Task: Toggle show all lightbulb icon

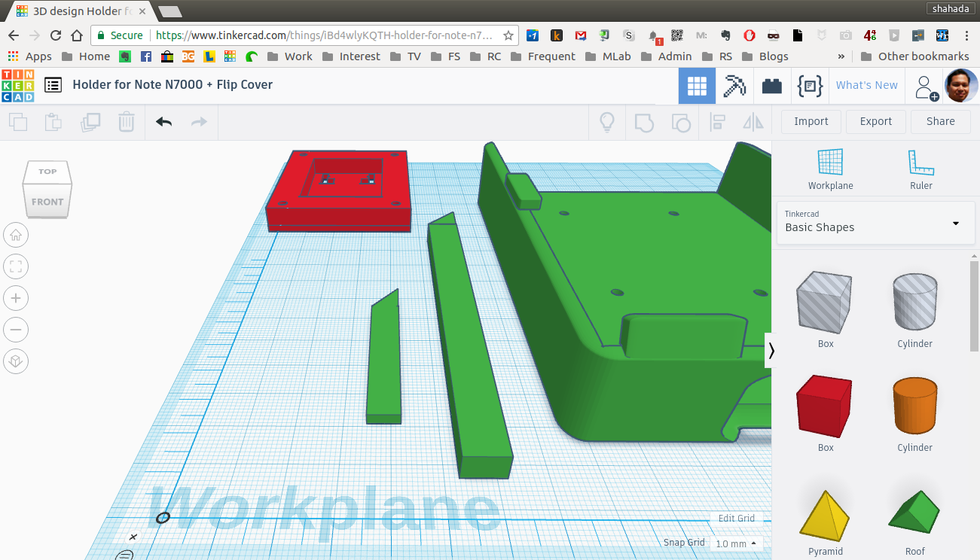Action: 607,122
